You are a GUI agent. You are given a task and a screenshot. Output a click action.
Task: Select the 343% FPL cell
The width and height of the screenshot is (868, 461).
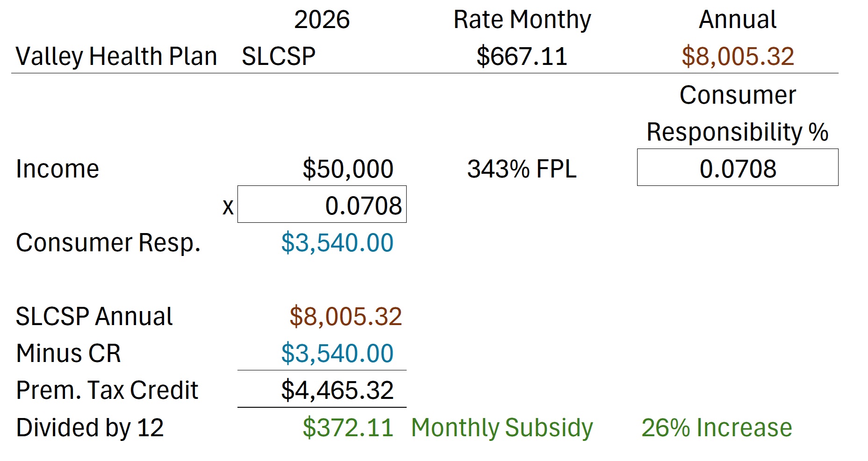pyautogui.click(x=522, y=169)
